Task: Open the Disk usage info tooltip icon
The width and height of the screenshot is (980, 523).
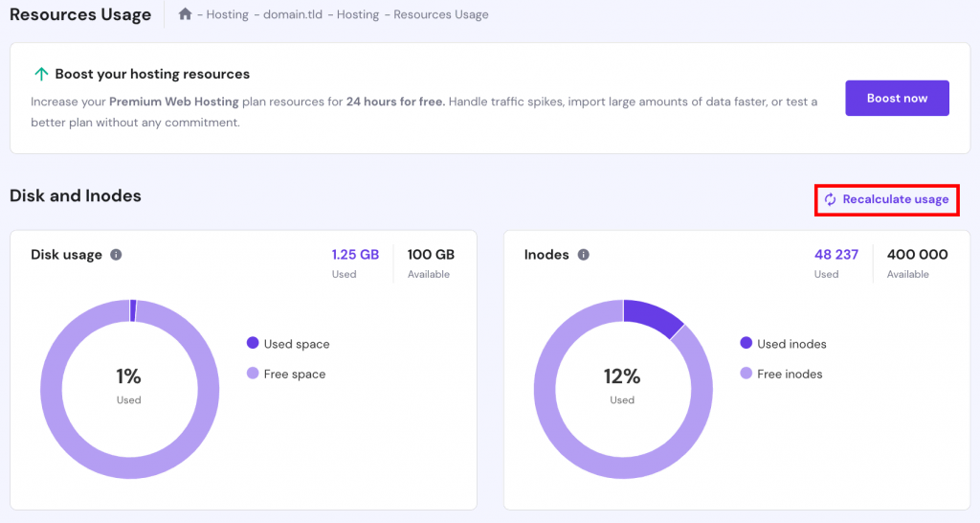Action: point(116,255)
